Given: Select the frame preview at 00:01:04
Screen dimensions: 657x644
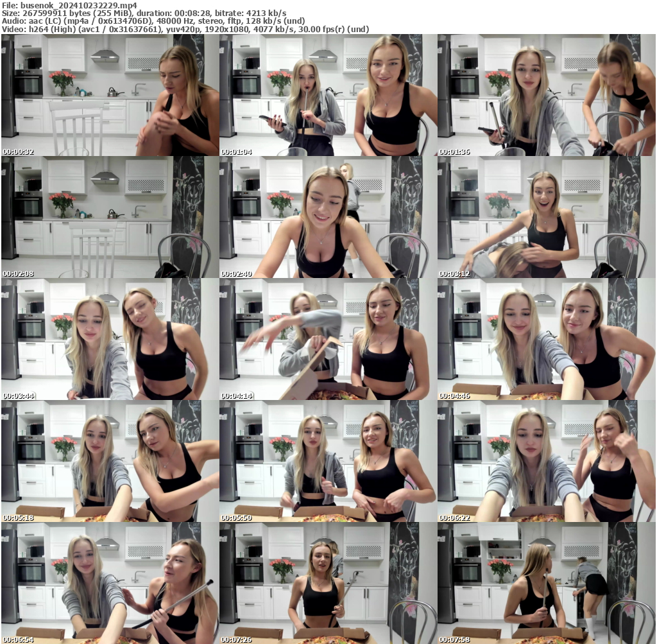Looking at the screenshot, I should click(328, 94).
